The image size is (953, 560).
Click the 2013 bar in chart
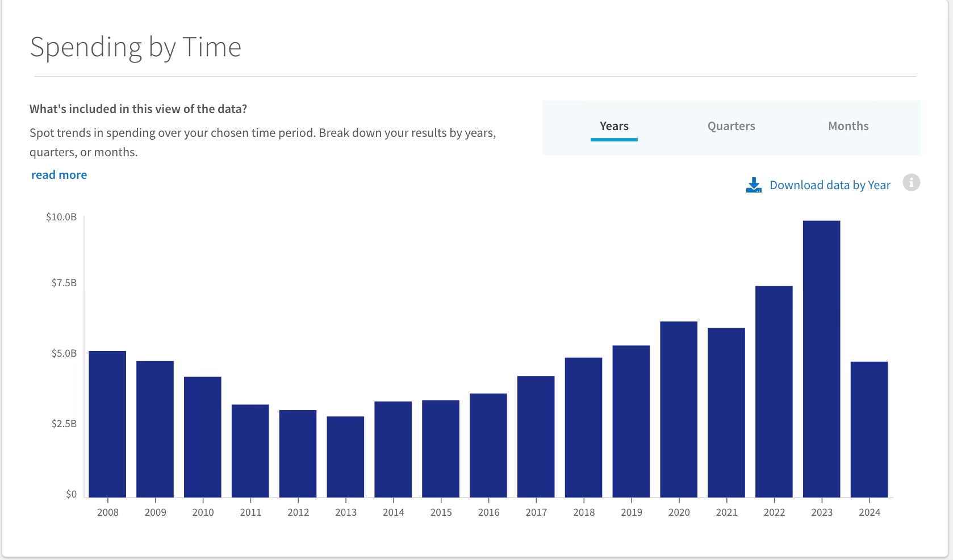[345, 457]
